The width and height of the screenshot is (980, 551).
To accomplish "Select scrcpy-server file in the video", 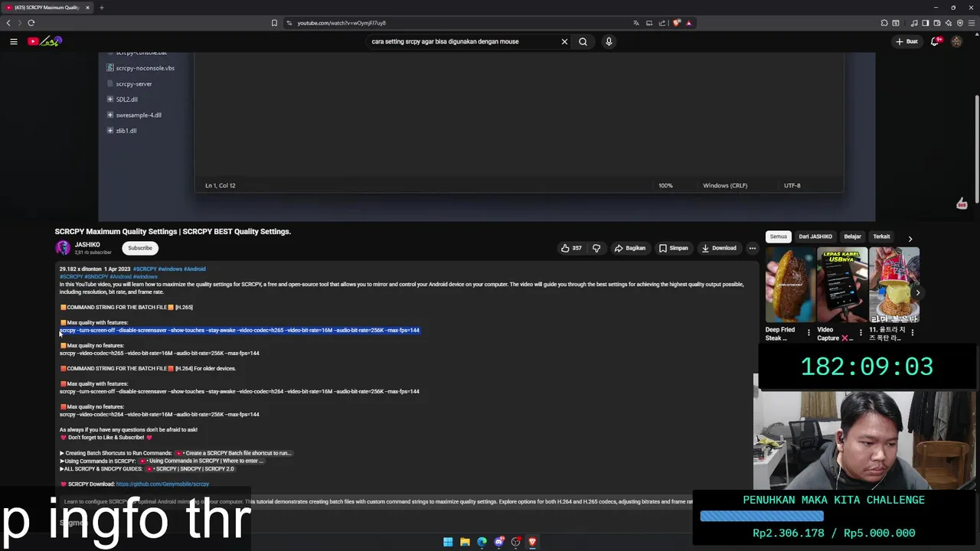I will [130, 83].
